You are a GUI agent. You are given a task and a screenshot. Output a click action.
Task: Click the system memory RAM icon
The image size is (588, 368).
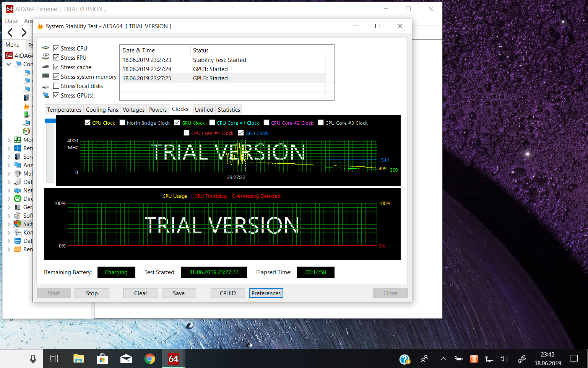pyautogui.click(x=46, y=76)
